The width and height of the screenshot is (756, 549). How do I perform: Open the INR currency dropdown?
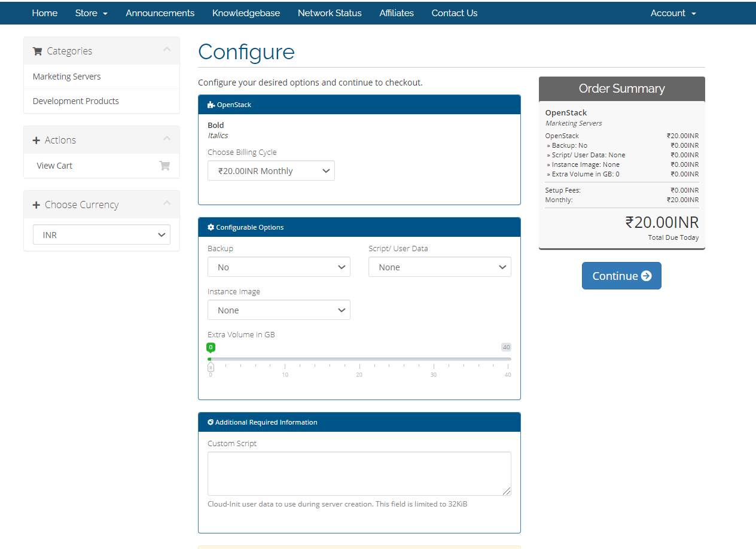(x=102, y=235)
